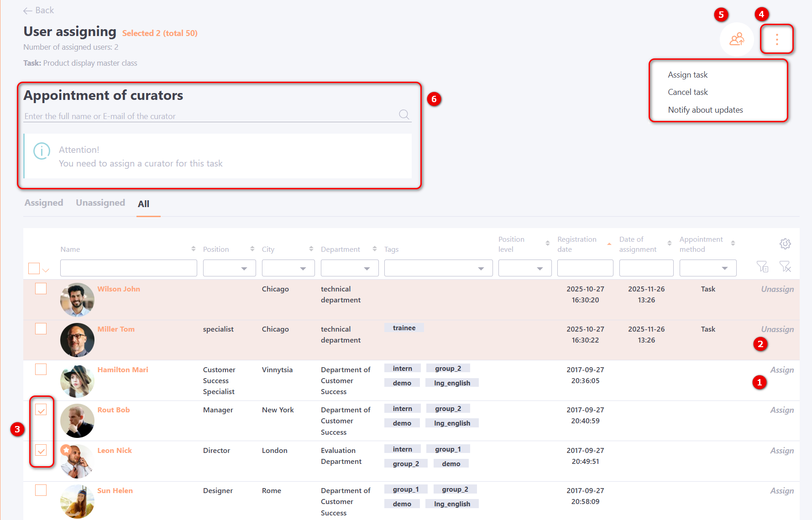812x520 pixels.
Task: Click the assign users group icon
Action: pos(736,39)
